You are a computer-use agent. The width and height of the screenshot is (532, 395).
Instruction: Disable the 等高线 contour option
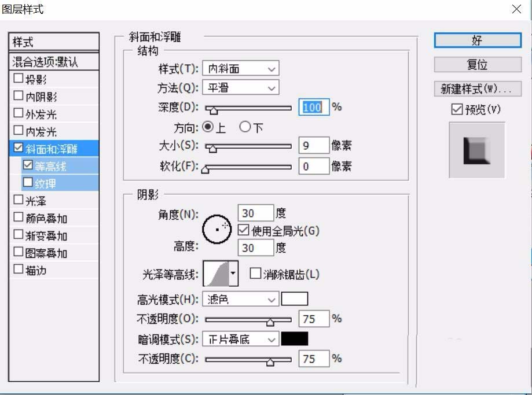coord(27,166)
